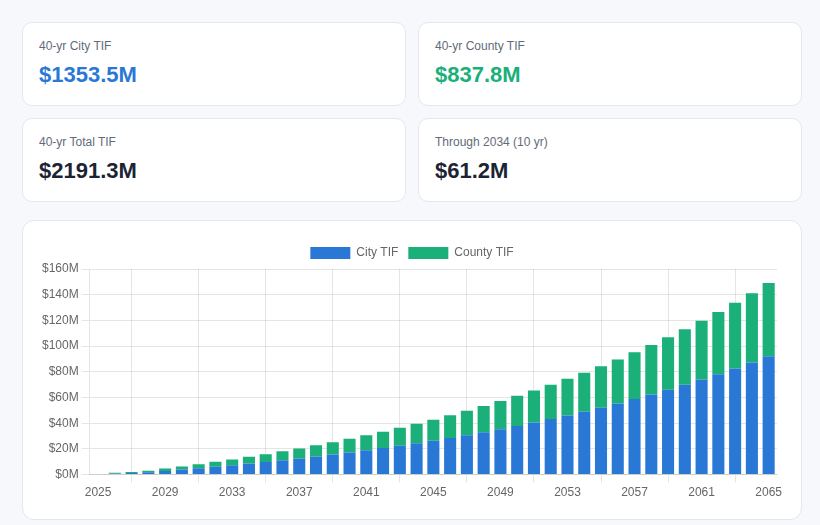
Task: Click the 2033 x-axis label
Action: (x=232, y=492)
